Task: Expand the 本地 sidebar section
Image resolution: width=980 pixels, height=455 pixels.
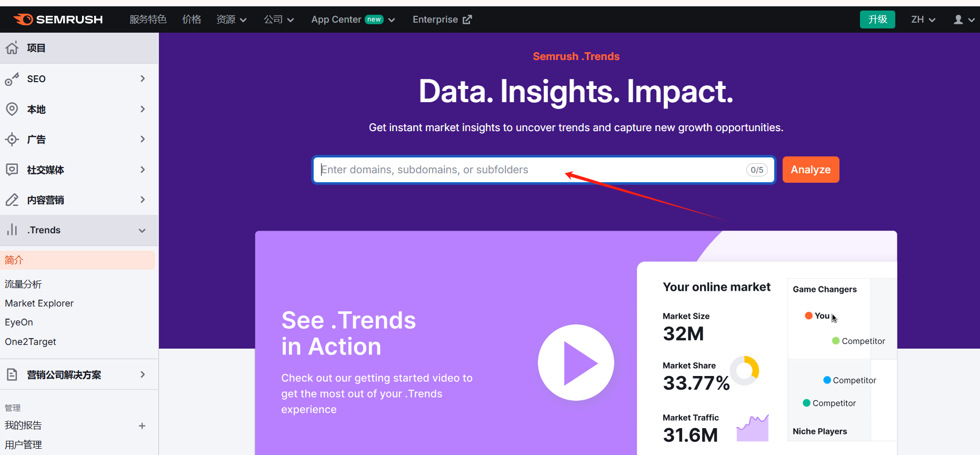Action: coord(143,109)
